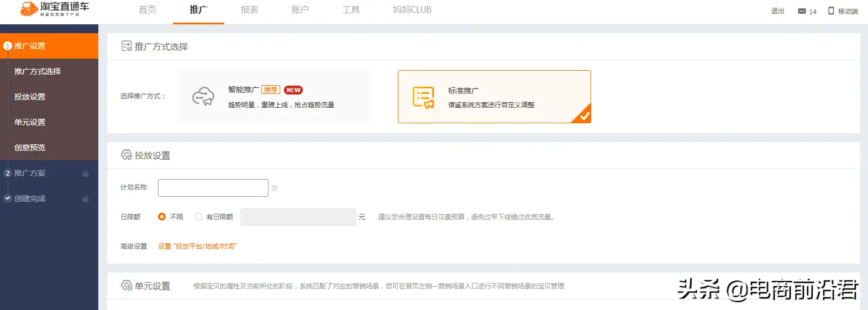
Task: Click the 智能推广 cloud brain icon
Action: (203, 96)
